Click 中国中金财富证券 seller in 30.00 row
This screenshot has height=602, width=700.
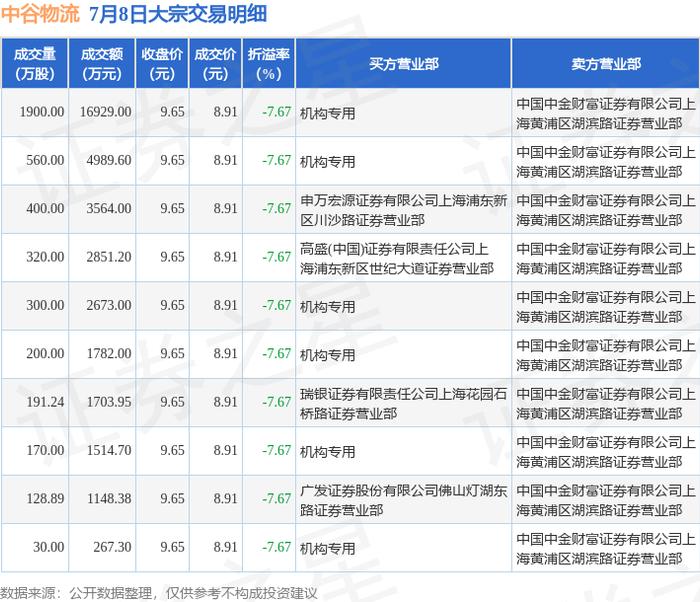click(606, 548)
